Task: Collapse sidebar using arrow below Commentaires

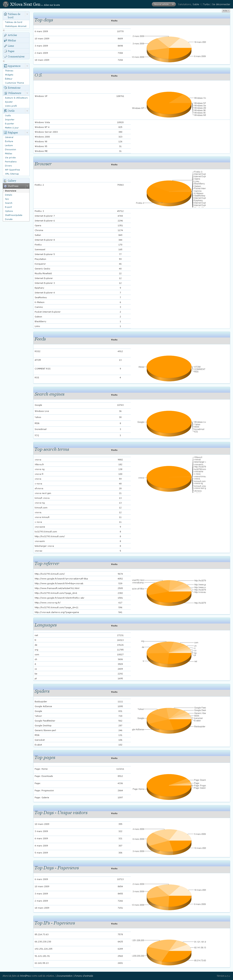Action: click(4, 61)
